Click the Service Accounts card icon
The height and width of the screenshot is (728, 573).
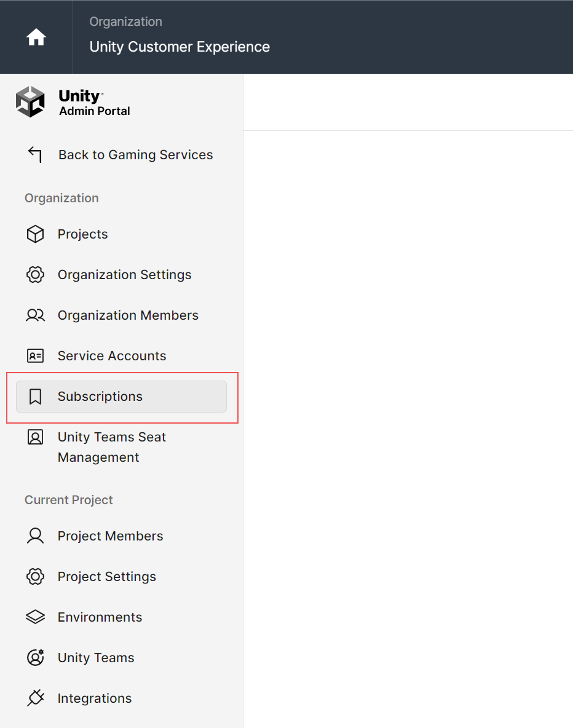click(x=35, y=355)
